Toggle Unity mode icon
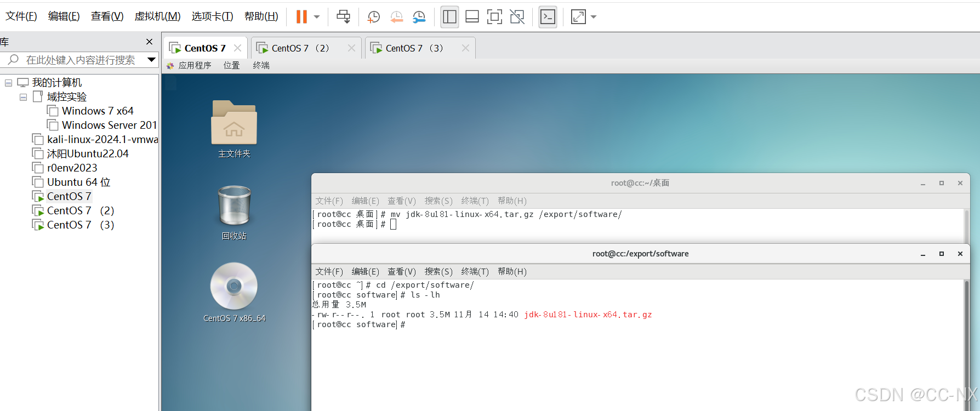This screenshot has height=411, width=980. (x=517, y=16)
